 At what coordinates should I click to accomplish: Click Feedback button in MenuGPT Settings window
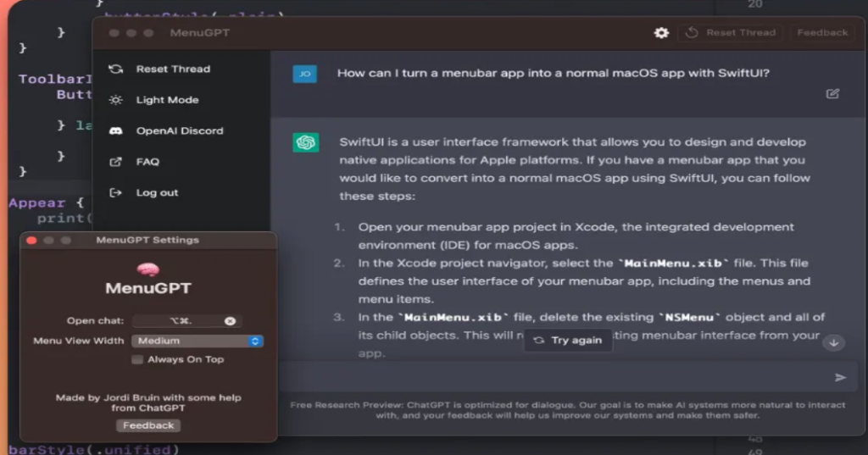(148, 425)
